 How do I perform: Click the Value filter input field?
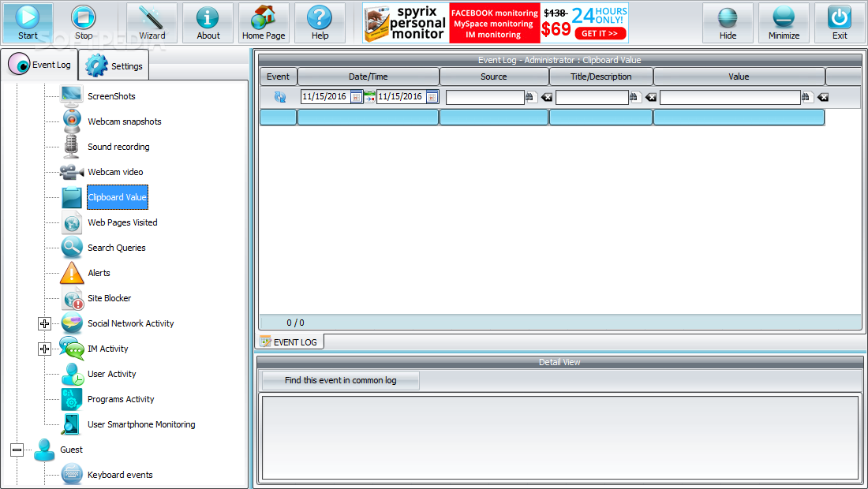tap(730, 97)
